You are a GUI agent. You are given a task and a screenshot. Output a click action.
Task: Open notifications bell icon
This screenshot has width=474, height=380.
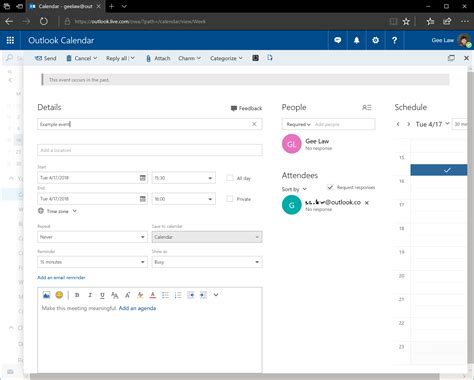pos(356,40)
